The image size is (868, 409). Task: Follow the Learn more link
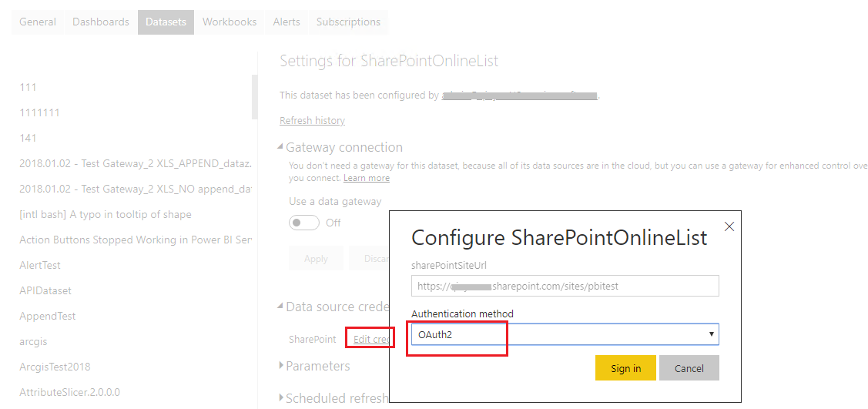[x=367, y=178]
